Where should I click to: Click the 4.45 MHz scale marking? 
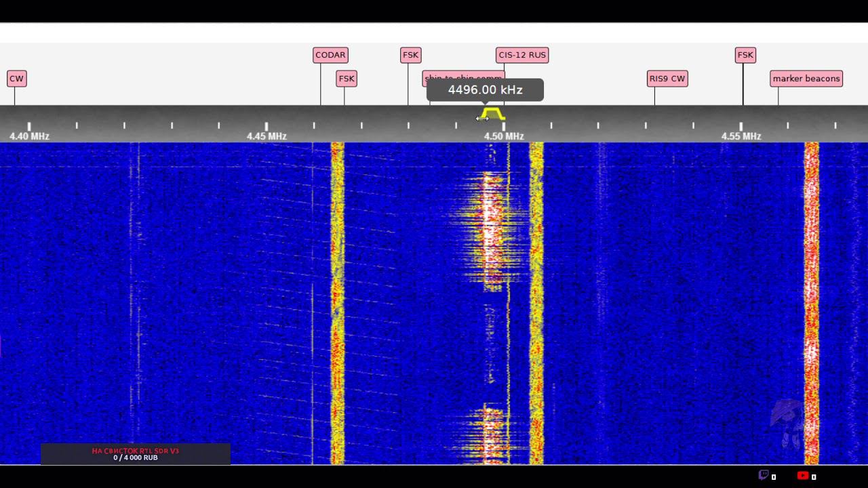coord(267,136)
